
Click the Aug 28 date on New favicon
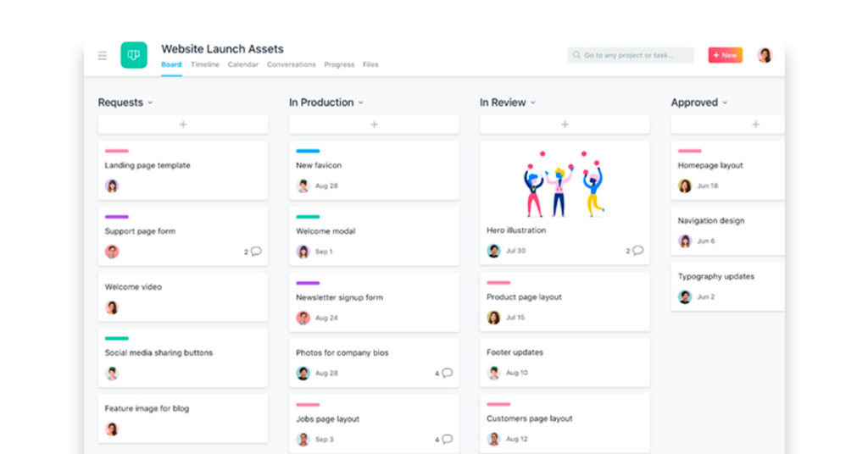point(326,185)
